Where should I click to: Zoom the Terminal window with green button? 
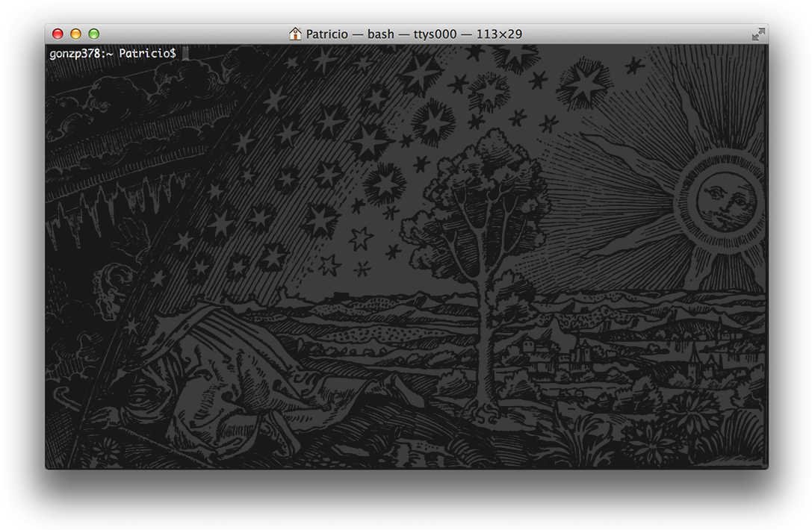pos(93,34)
